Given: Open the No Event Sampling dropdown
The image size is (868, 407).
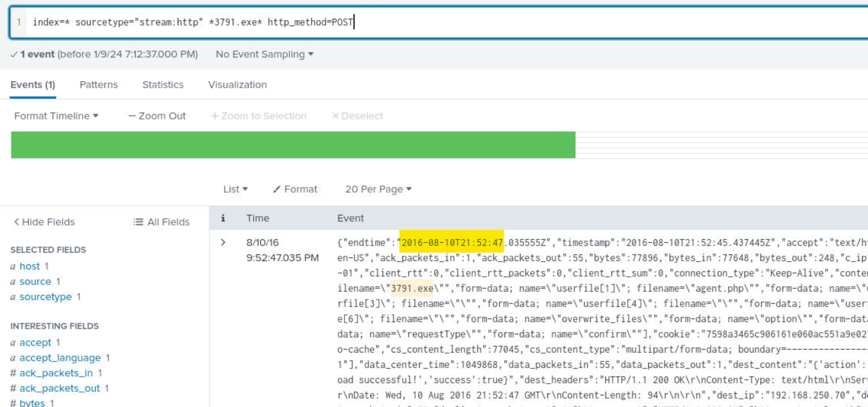Looking at the screenshot, I should click(x=264, y=54).
